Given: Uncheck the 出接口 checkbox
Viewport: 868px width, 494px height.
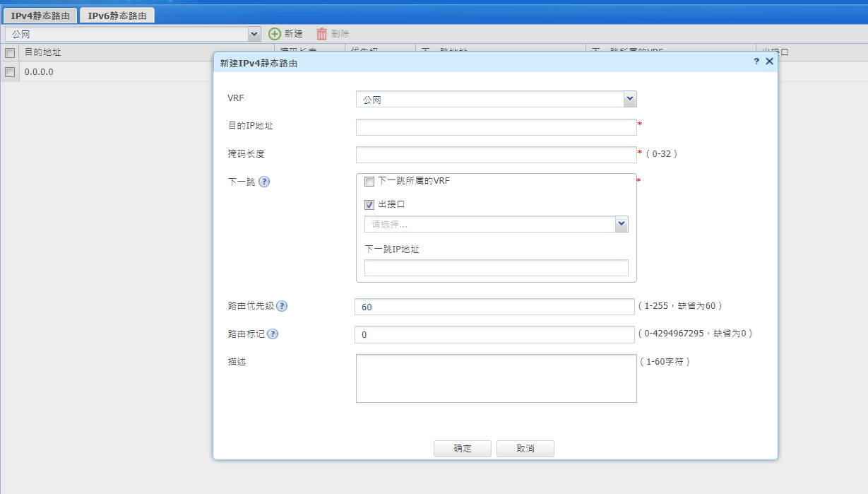Looking at the screenshot, I should click(369, 205).
